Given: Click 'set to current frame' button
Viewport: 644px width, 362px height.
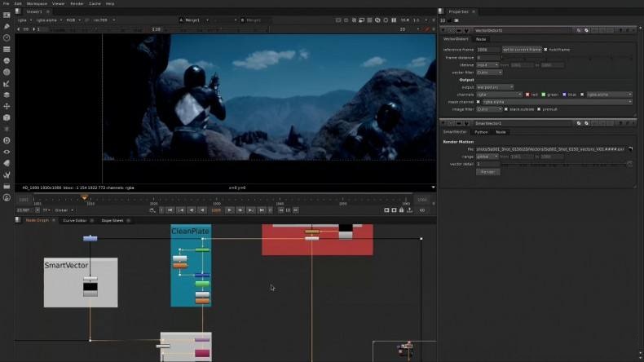Looking at the screenshot, I should pos(521,50).
